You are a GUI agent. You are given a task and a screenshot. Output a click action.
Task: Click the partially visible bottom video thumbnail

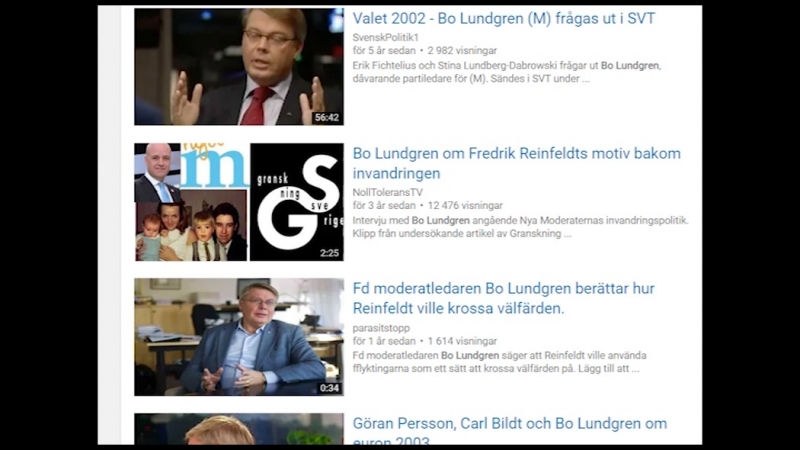pos(239,429)
